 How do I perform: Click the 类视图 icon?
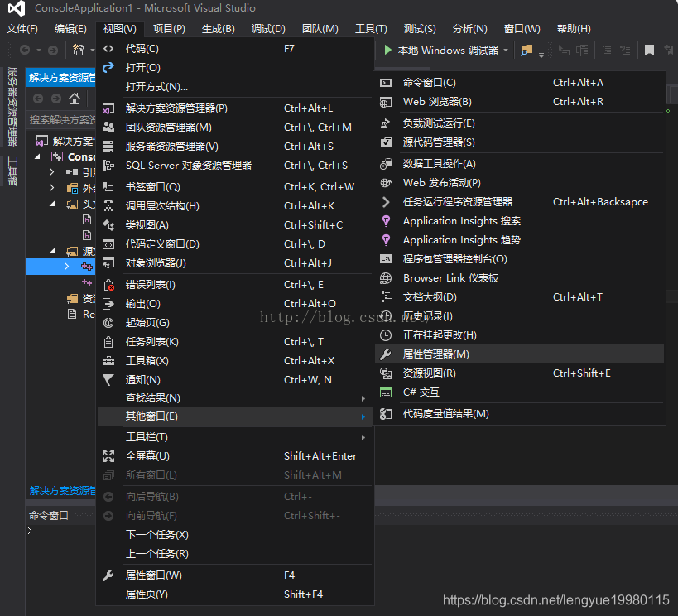[x=108, y=225]
